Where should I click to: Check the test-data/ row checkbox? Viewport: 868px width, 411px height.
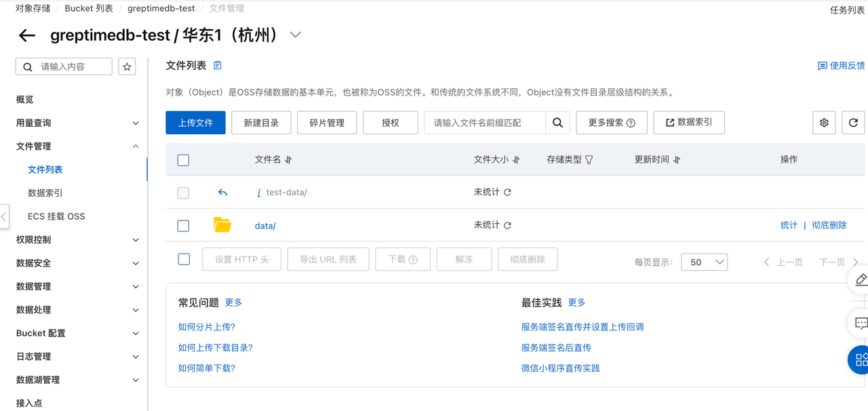pos(183,193)
